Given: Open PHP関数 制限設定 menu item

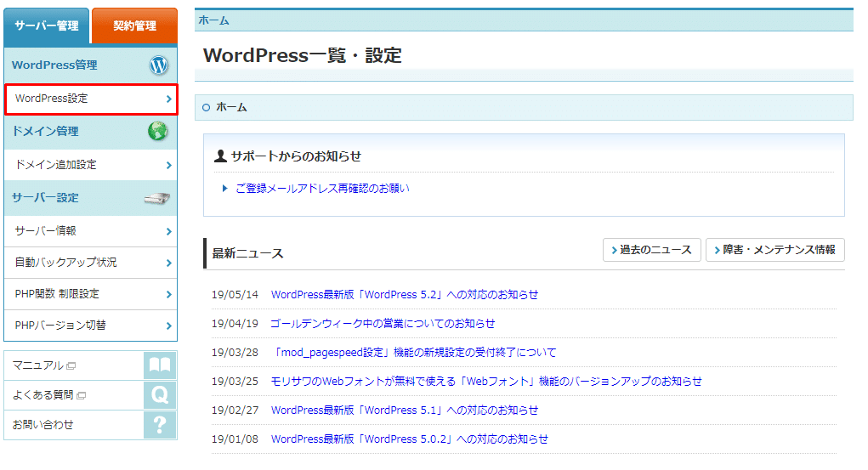Looking at the screenshot, I should (91, 294).
